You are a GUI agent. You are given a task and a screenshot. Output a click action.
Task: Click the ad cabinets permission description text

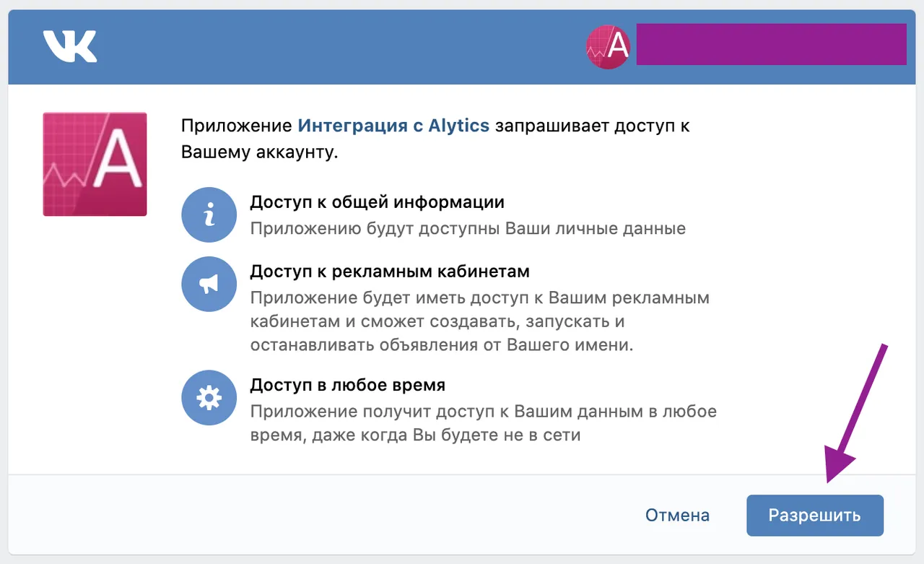coord(480,321)
